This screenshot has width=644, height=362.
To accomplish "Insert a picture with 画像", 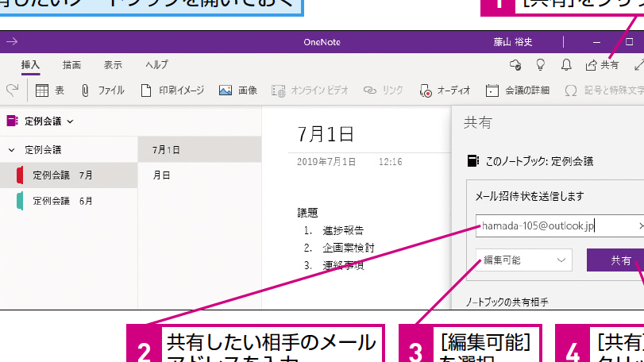I will (x=237, y=90).
